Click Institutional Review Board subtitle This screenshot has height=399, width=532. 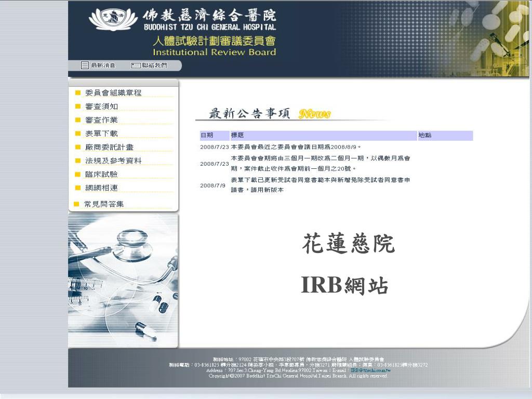click(214, 52)
